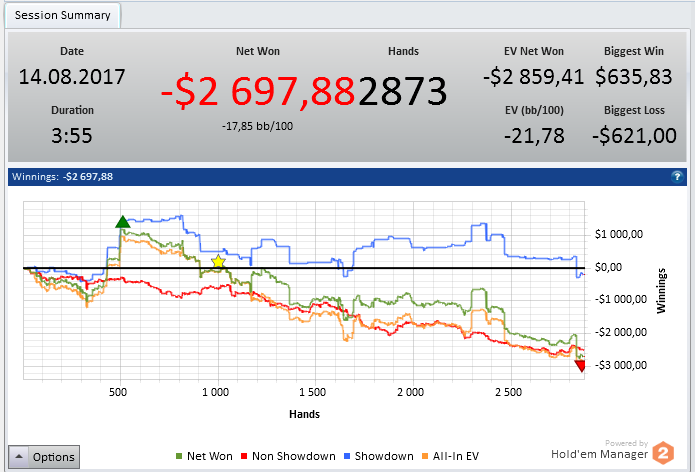The width and height of the screenshot is (695, 472).
Task: Click the Winnings: -$2 697,88 header text
Action: pyautogui.click(x=62, y=176)
